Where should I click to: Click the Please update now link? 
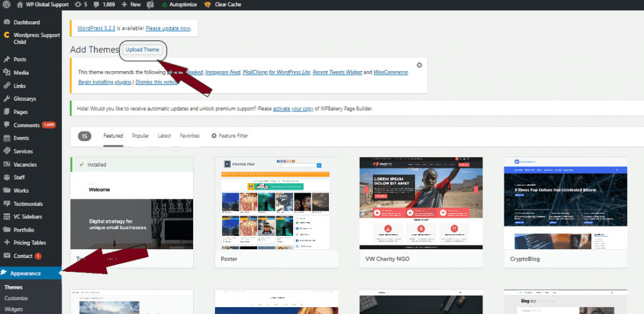(x=168, y=28)
